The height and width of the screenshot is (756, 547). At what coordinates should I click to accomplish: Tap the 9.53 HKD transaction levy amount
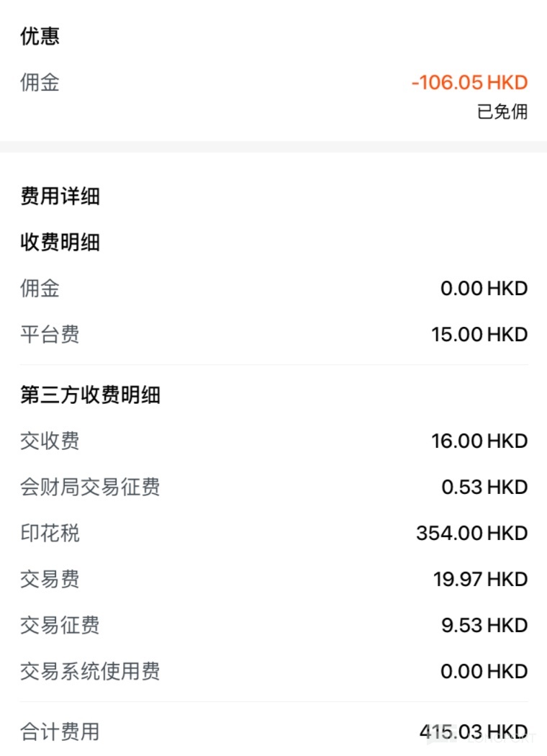[x=484, y=625]
